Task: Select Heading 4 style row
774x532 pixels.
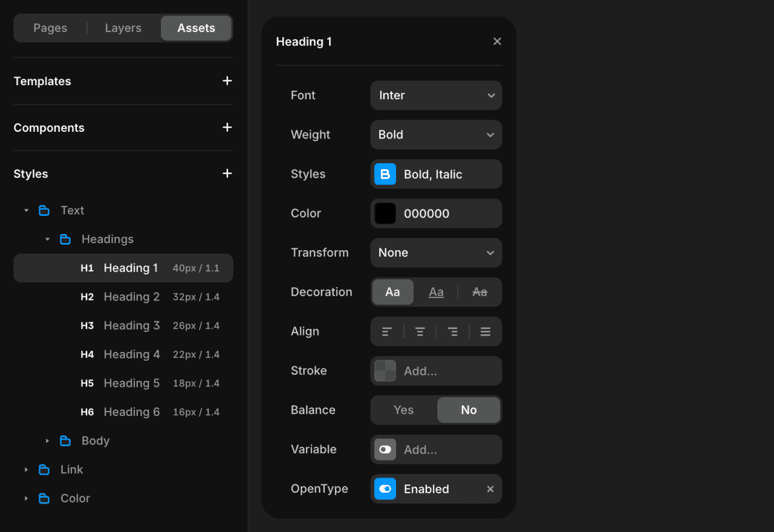Action: coord(123,354)
